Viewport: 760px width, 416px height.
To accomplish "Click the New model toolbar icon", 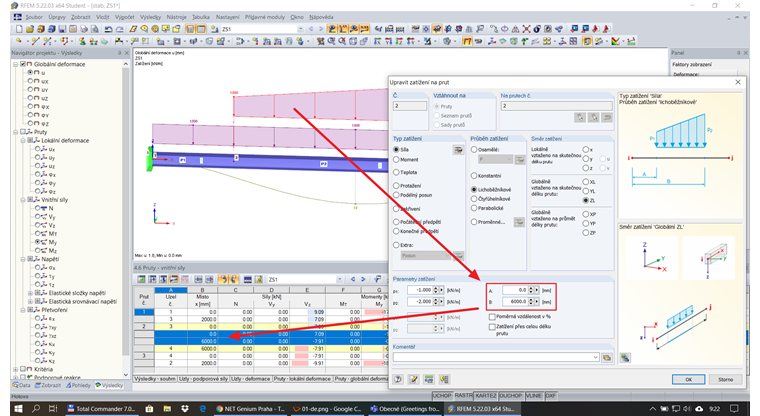I will point(19,29).
